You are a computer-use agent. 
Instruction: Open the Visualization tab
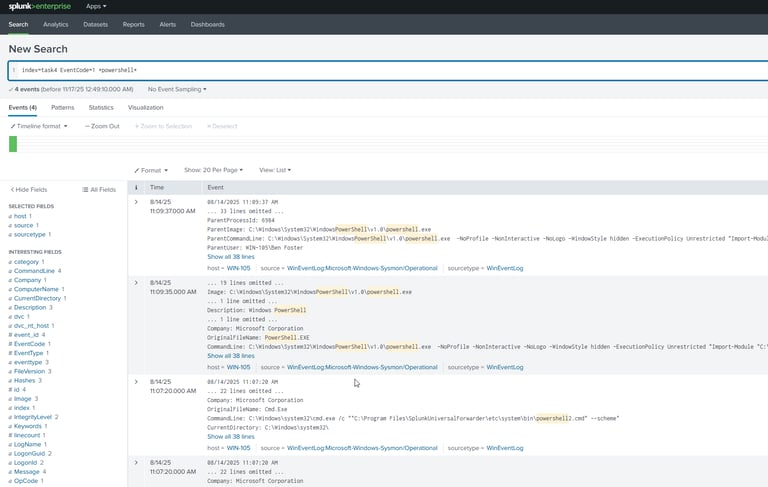pyautogui.click(x=146, y=107)
